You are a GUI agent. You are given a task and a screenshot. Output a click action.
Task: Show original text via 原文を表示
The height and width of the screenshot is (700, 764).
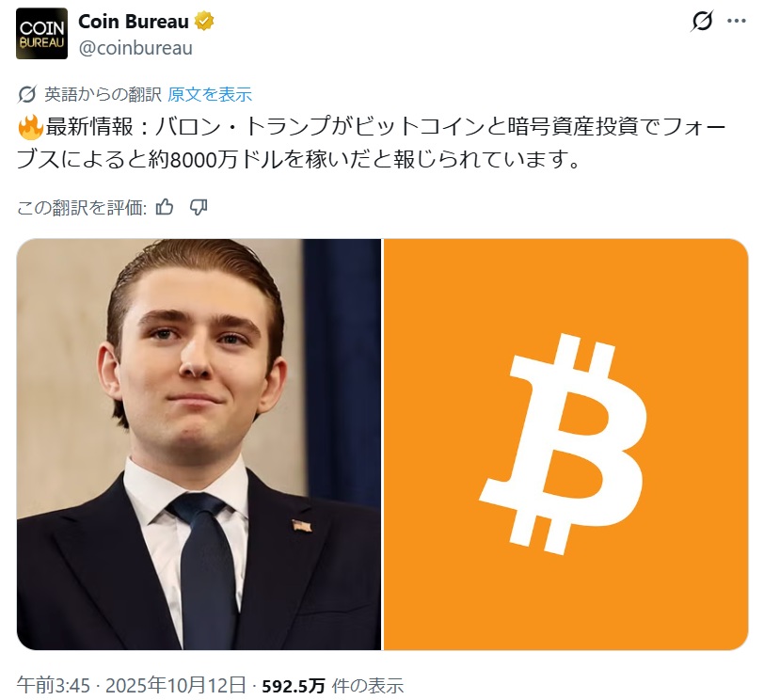[210, 94]
